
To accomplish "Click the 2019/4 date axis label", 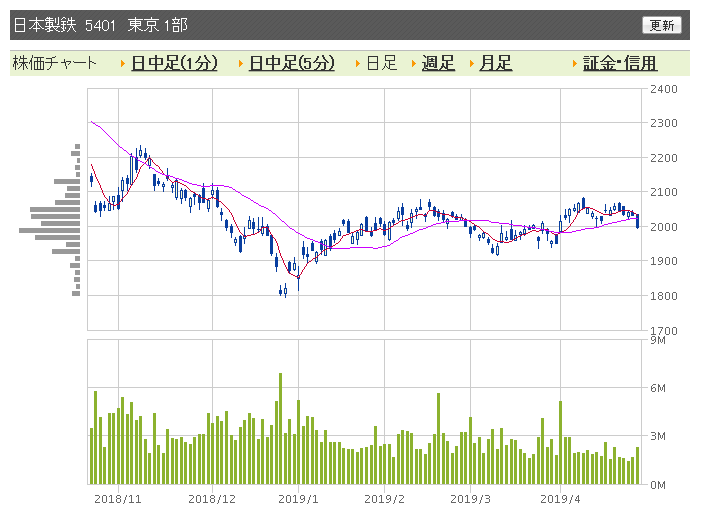I will (x=560, y=499).
